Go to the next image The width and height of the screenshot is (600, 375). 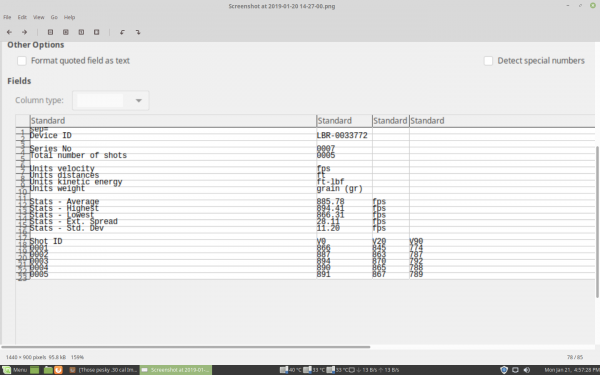point(24,32)
